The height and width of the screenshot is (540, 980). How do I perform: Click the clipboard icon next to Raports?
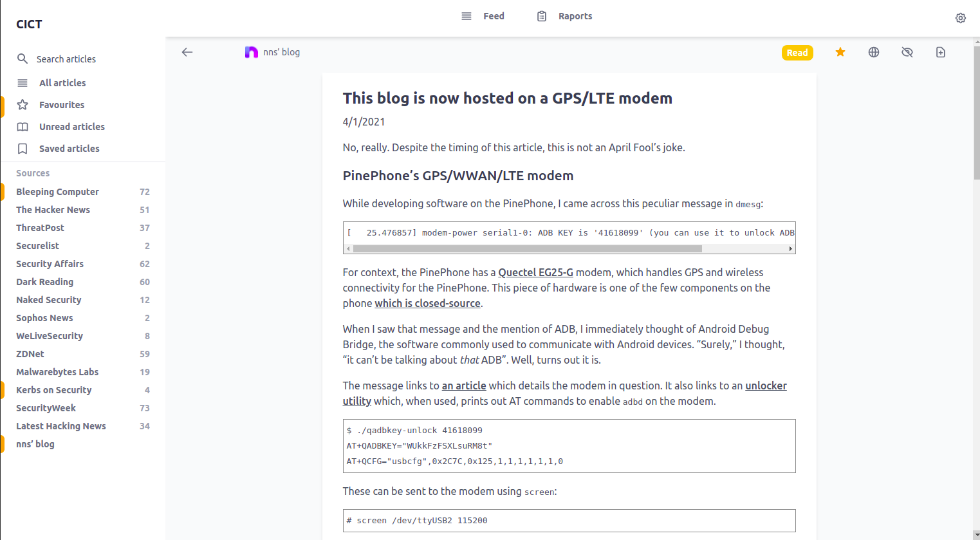541,16
